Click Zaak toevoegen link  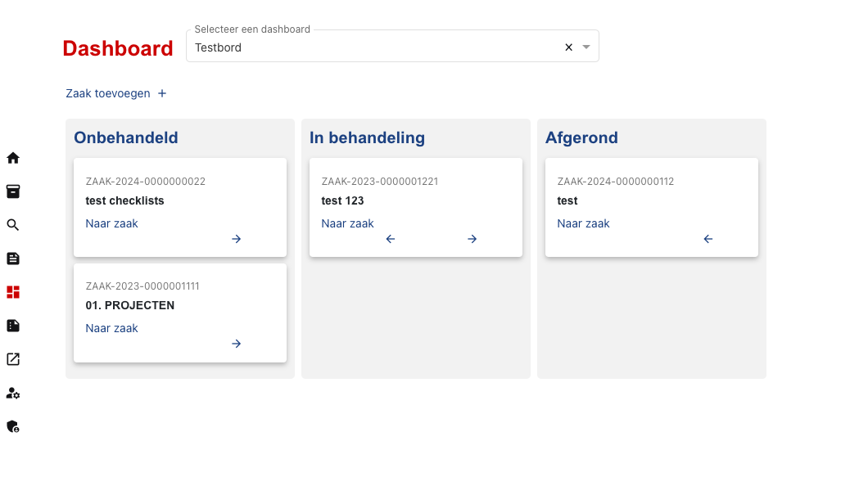click(x=108, y=93)
